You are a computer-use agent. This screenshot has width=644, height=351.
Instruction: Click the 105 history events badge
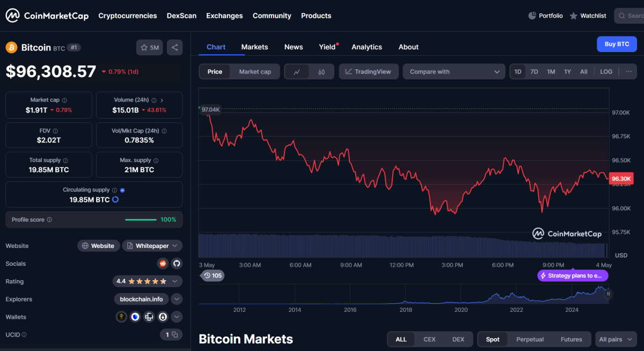pos(213,275)
